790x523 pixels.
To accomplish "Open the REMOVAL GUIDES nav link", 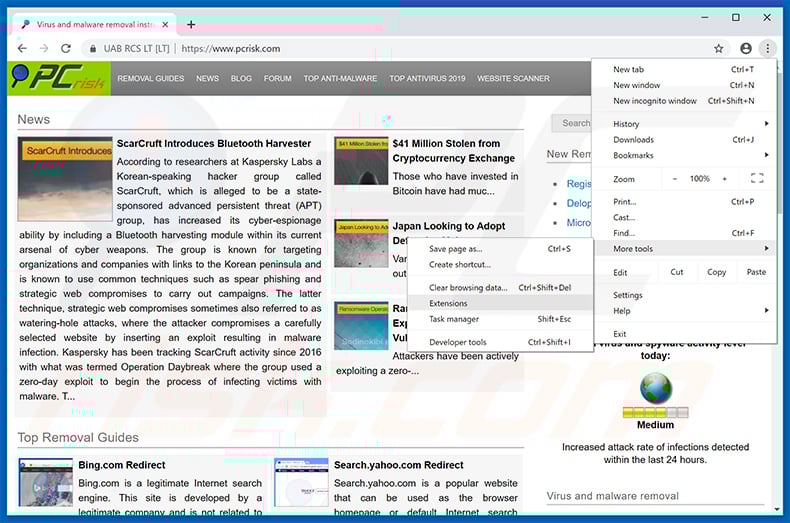I will (151, 79).
